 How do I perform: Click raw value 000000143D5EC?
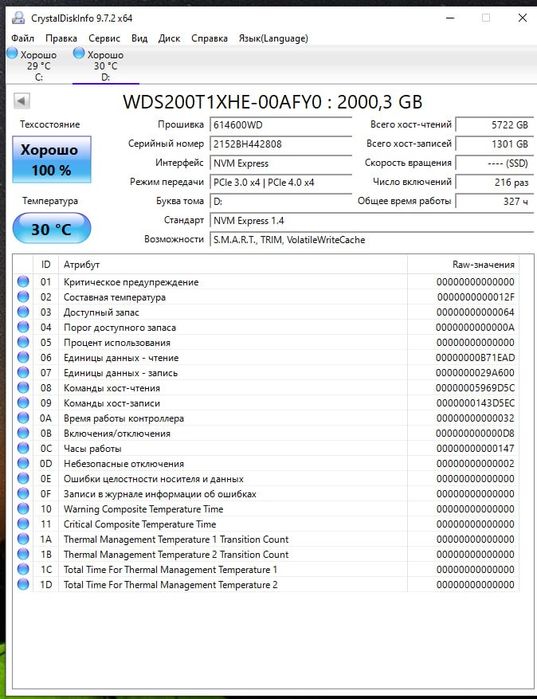[475, 403]
